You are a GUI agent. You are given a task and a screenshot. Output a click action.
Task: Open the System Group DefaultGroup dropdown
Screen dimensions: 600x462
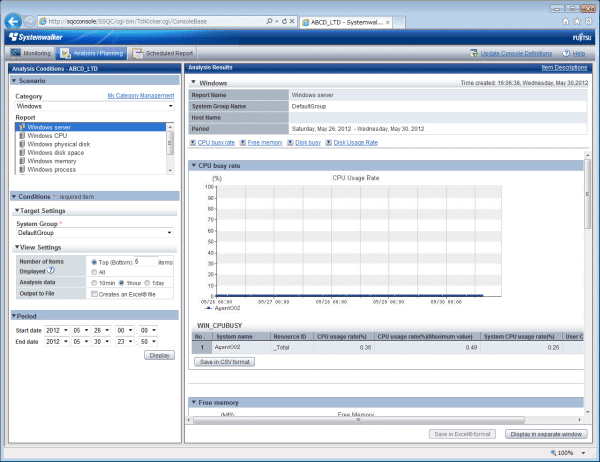(95, 233)
